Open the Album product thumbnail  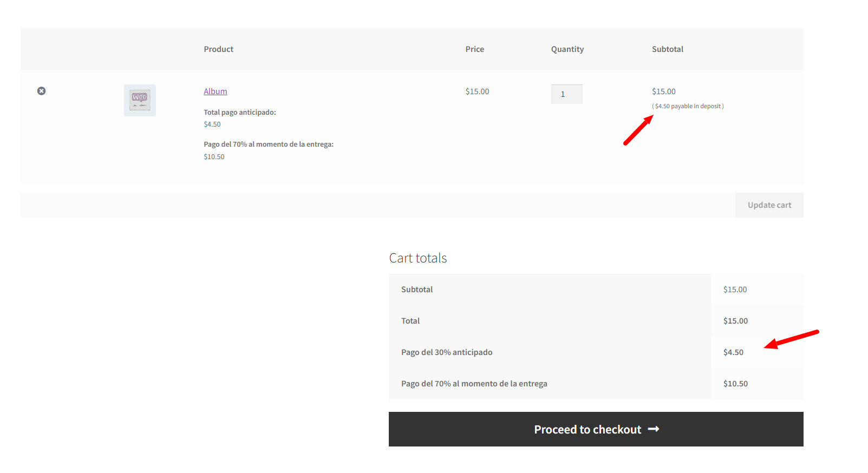coord(140,100)
